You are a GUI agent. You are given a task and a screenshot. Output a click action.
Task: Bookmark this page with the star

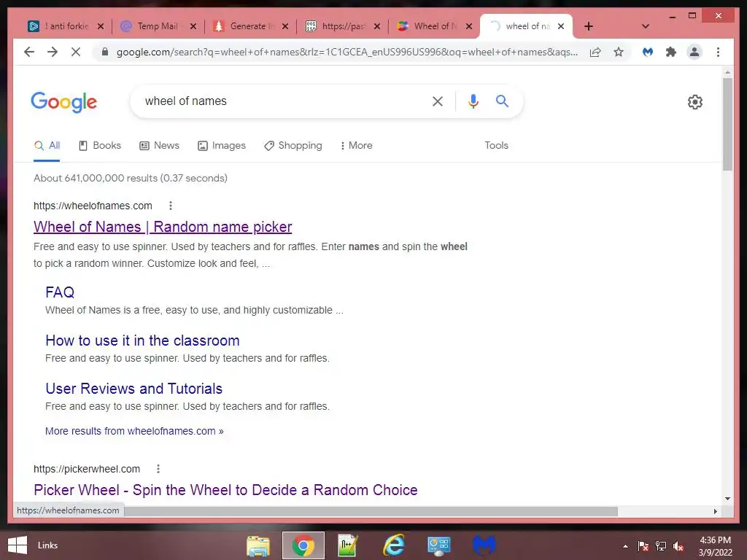pos(619,52)
